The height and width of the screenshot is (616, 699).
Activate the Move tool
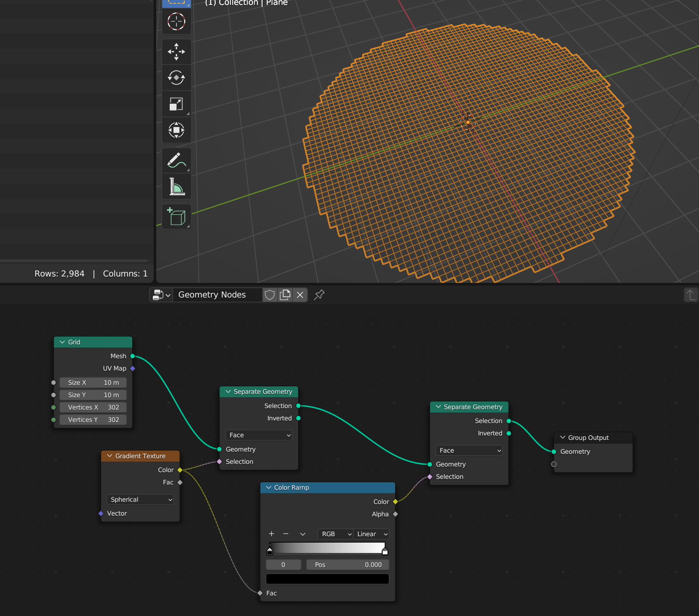(176, 52)
